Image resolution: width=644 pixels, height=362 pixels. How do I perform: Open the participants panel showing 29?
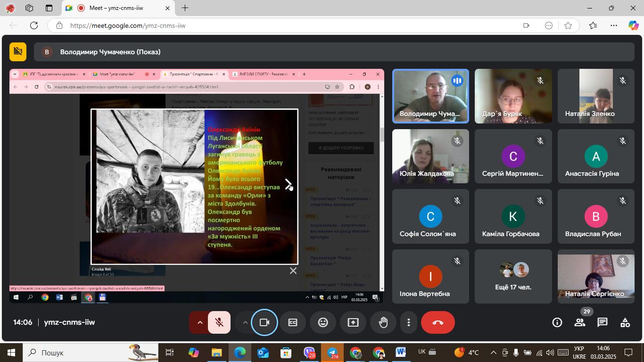click(580, 322)
